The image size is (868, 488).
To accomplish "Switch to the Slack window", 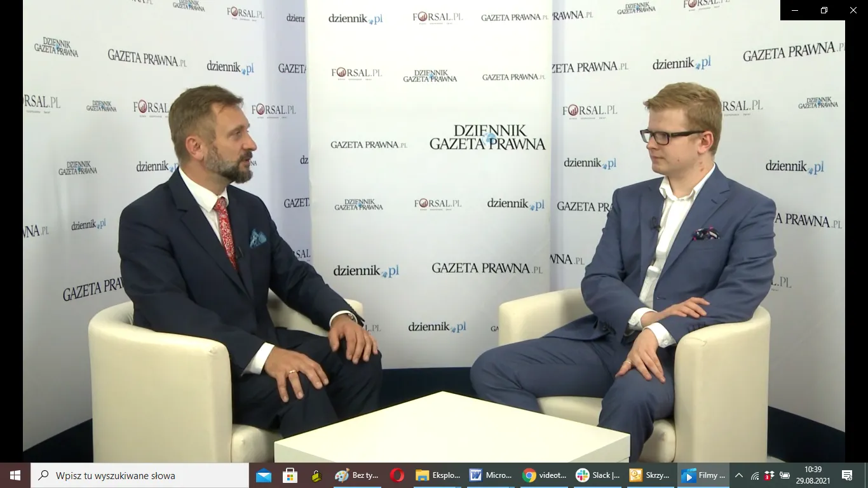I will coord(597,475).
